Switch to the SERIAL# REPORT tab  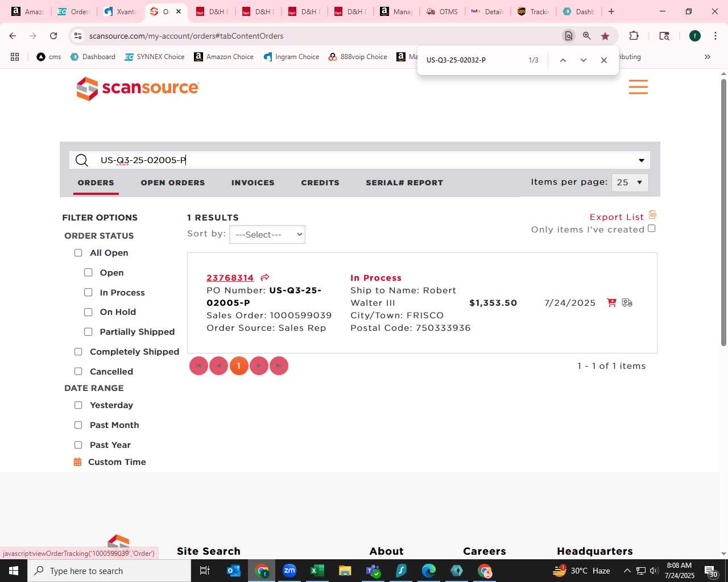coord(404,183)
